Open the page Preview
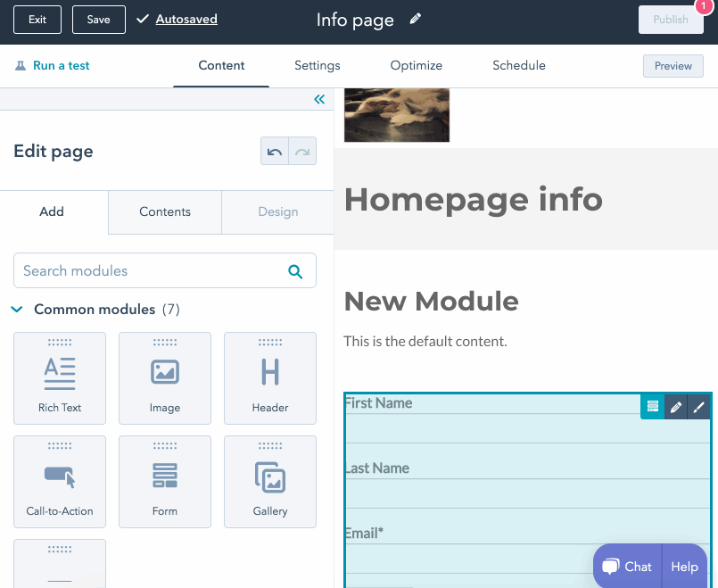Screen dimensions: 718x588 (x=673, y=65)
